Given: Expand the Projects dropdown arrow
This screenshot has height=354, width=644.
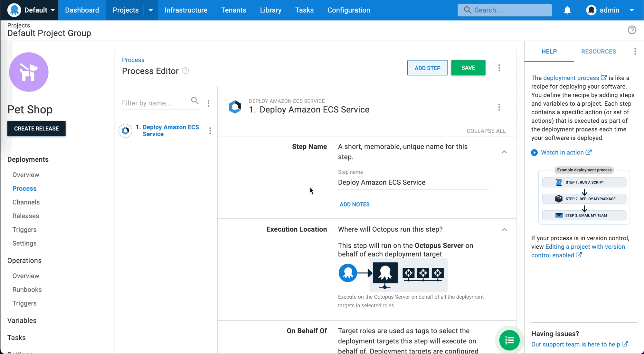Looking at the screenshot, I should [150, 10].
